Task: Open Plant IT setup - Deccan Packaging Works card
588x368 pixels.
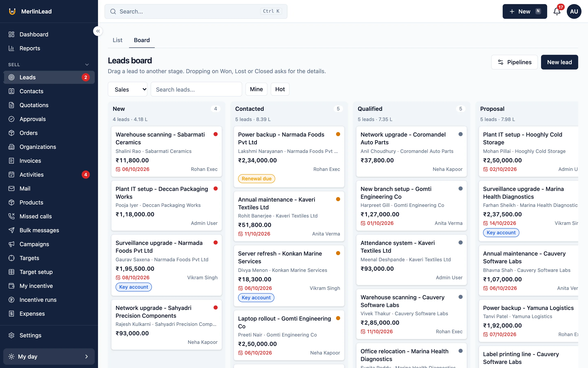Action: pyautogui.click(x=166, y=205)
